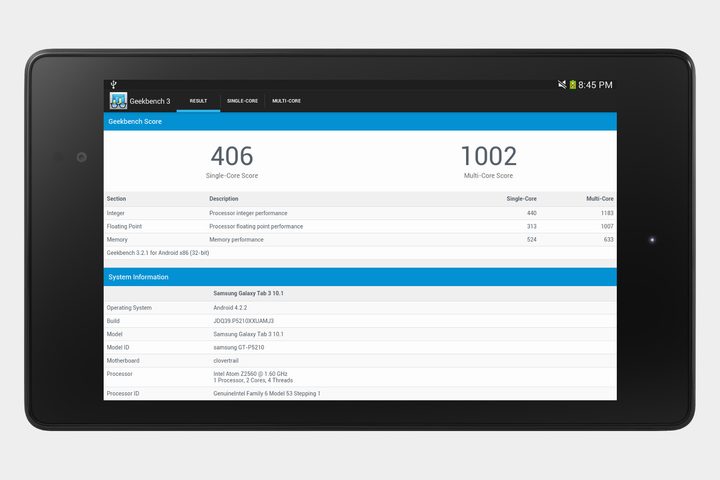Screen dimensions: 720x480
Task: Select the Model label
Action: pyautogui.click(x=115, y=334)
